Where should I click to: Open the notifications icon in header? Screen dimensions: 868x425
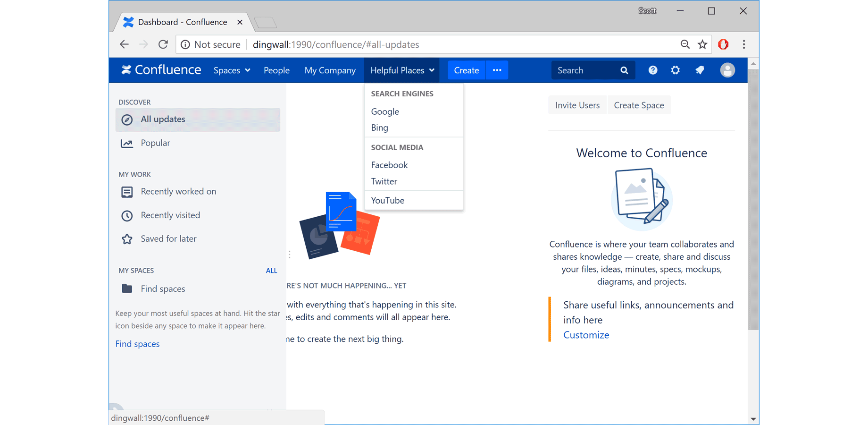coord(700,70)
